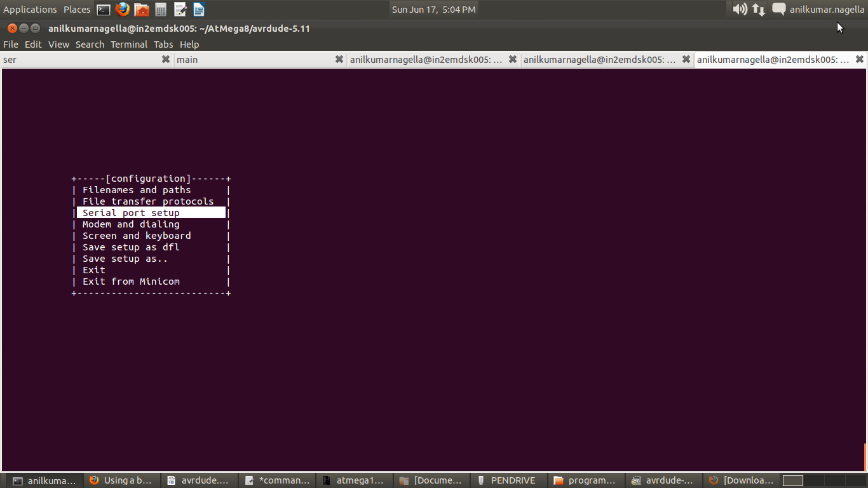868x488 pixels.
Task: Open Firefox from the top panel launcher
Action: click(x=123, y=9)
